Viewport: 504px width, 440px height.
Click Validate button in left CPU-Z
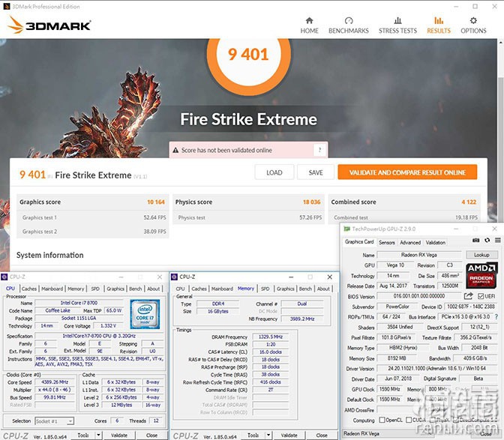point(119,436)
